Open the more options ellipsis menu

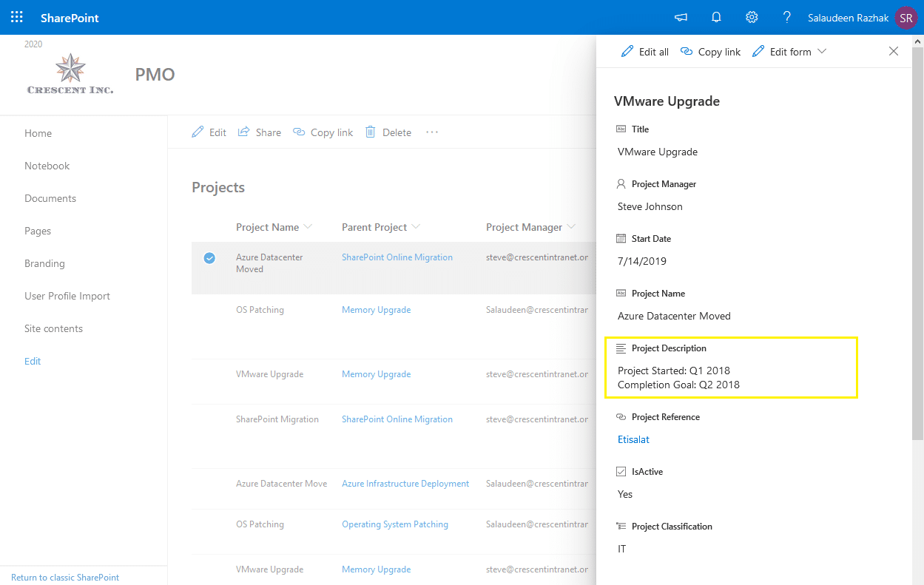431,132
